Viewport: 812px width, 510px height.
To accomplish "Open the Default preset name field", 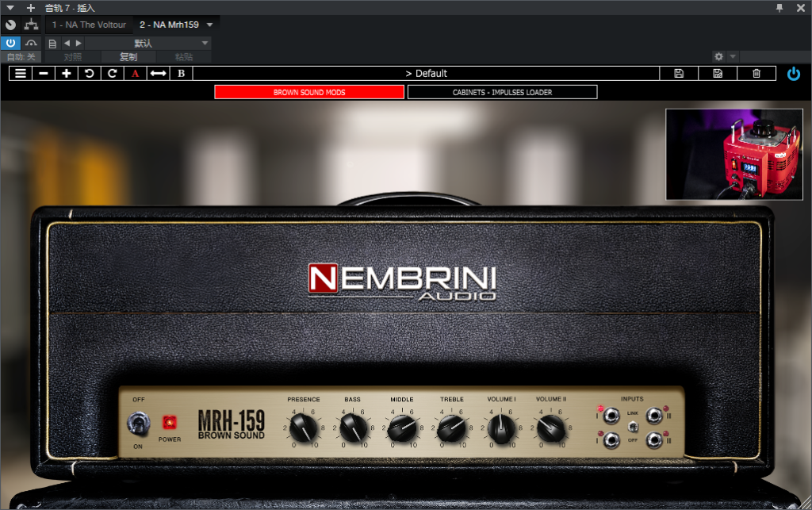I will 426,74.
